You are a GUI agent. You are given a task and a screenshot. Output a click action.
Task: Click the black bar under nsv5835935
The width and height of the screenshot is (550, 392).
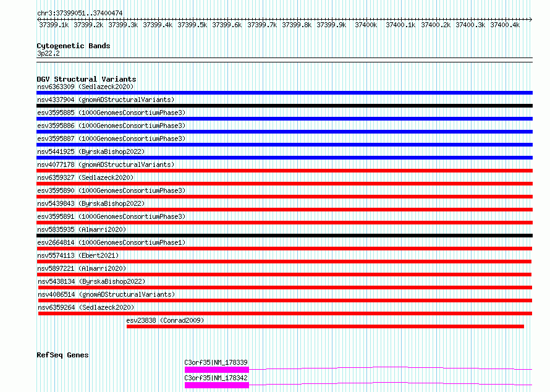[x=284, y=236]
